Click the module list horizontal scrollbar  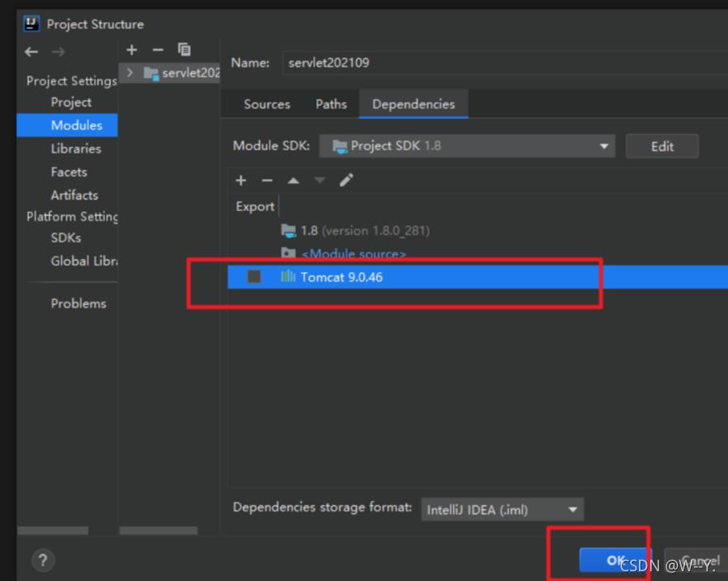pos(159,530)
